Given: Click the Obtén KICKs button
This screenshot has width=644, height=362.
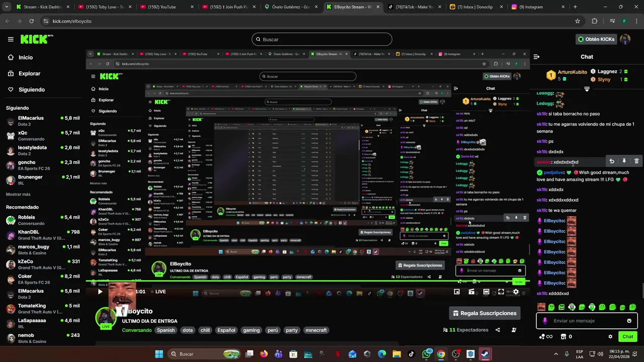Looking at the screenshot, I should coord(596,39).
